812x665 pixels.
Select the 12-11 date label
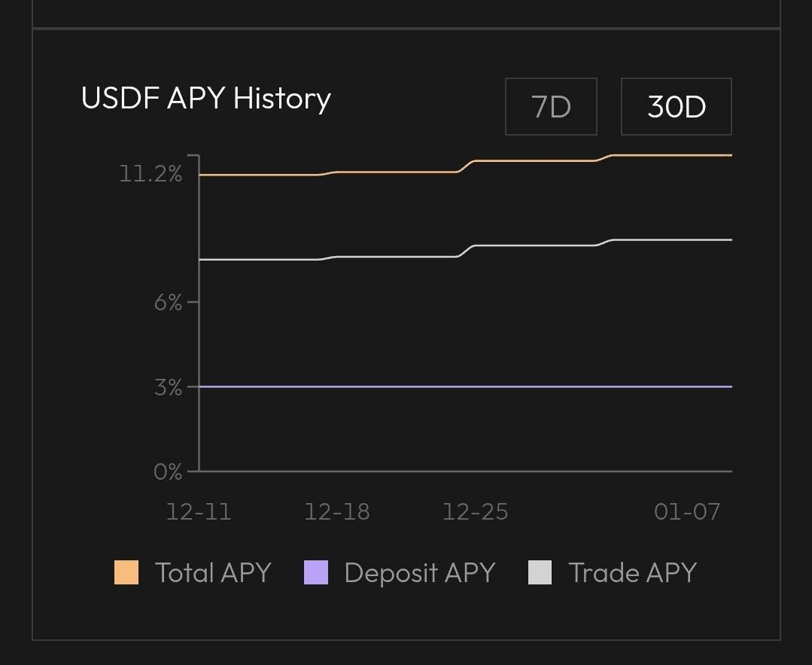pyautogui.click(x=199, y=512)
